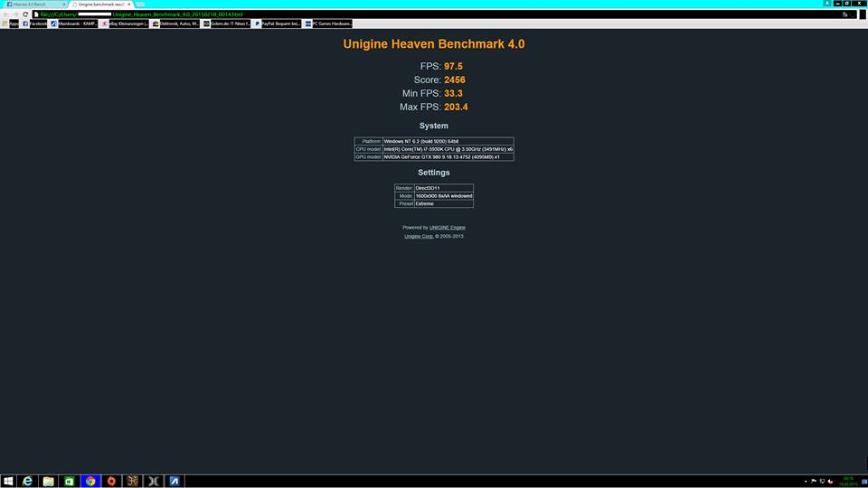Select the Unigine benchmark result tab
The height and width of the screenshot is (488, 868).
pyautogui.click(x=99, y=5)
